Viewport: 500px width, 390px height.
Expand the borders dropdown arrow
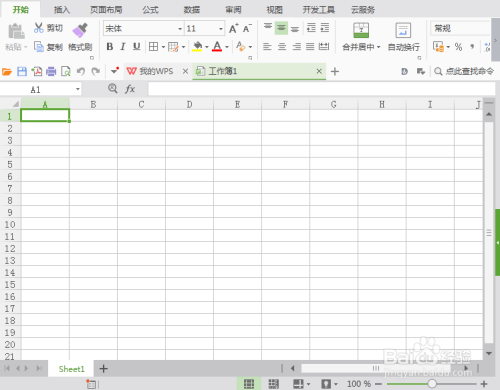[x=163, y=47]
